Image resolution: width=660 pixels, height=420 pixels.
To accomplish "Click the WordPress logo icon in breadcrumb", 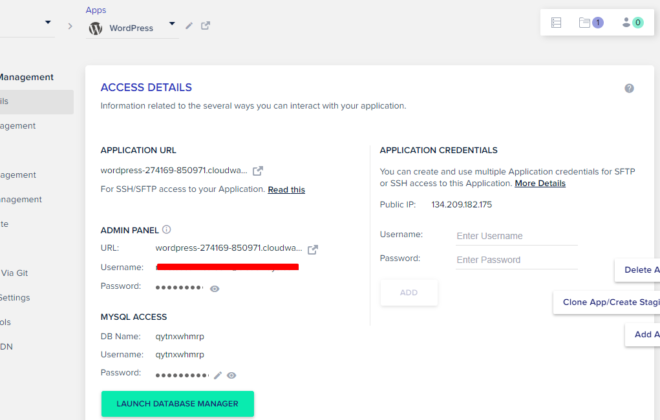I will point(96,28).
